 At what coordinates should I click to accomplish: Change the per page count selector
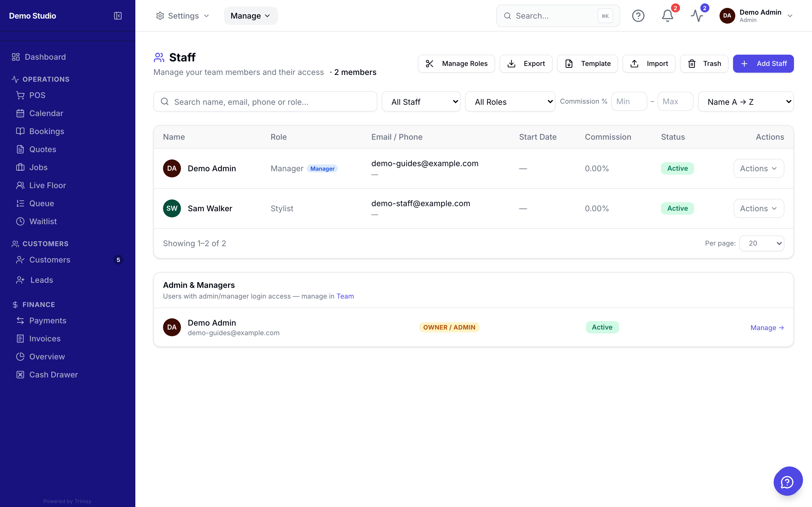click(x=762, y=243)
